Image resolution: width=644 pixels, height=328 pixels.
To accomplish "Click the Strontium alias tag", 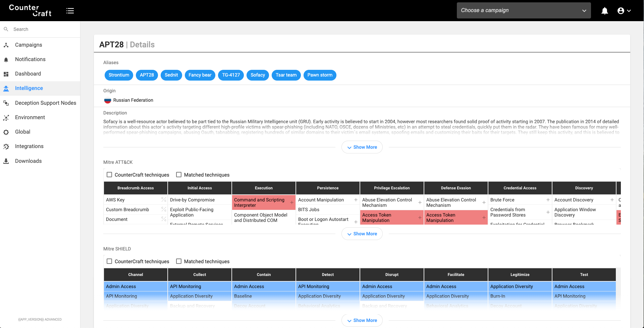I will click(119, 75).
